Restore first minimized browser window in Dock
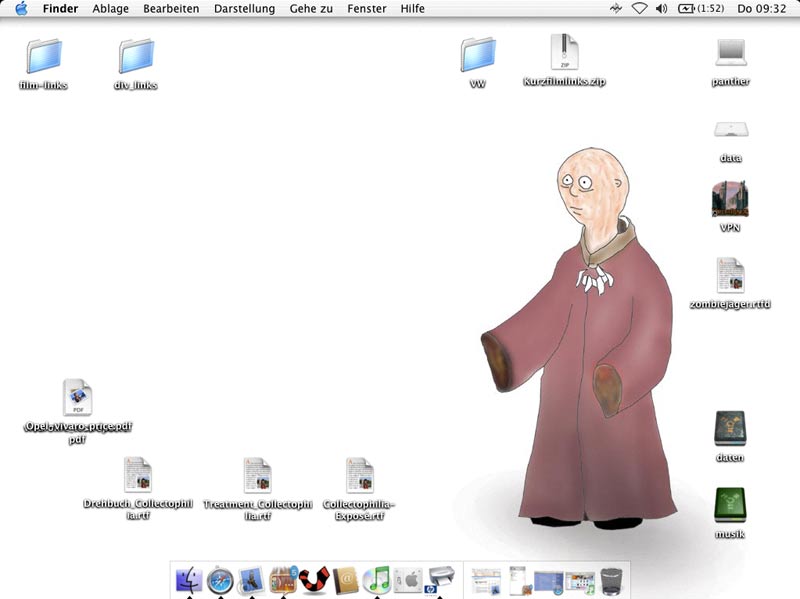The width and height of the screenshot is (800, 599). pos(486,582)
